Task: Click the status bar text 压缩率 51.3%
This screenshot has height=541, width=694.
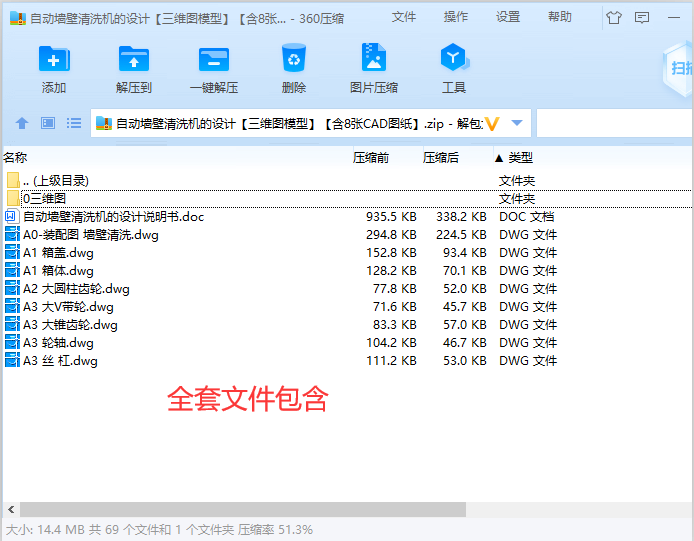Action: (275, 529)
